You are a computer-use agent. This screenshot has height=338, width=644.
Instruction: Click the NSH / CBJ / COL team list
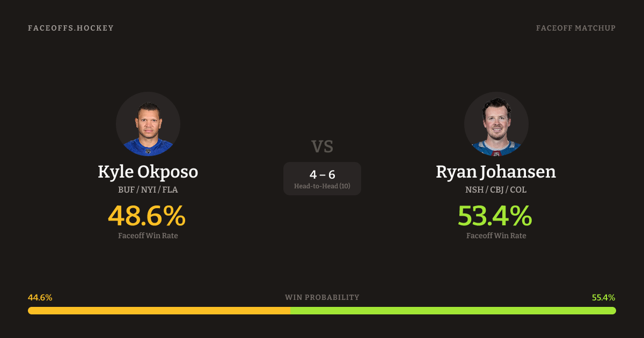(x=496, y=189)
